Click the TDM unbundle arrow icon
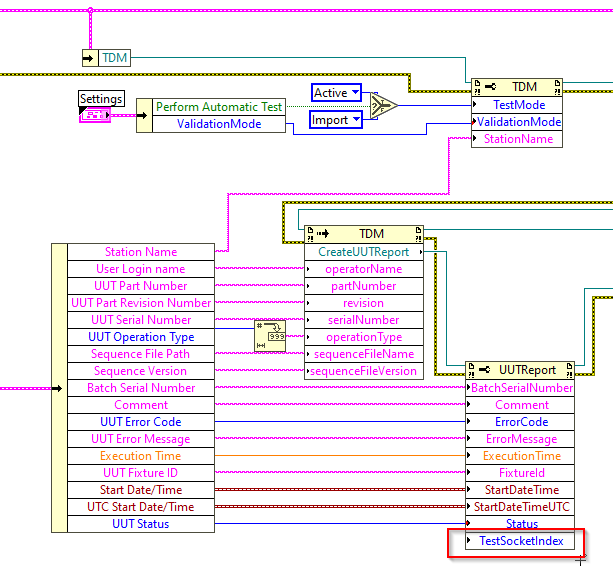613x570 pixels. click(x=90, y=58)
